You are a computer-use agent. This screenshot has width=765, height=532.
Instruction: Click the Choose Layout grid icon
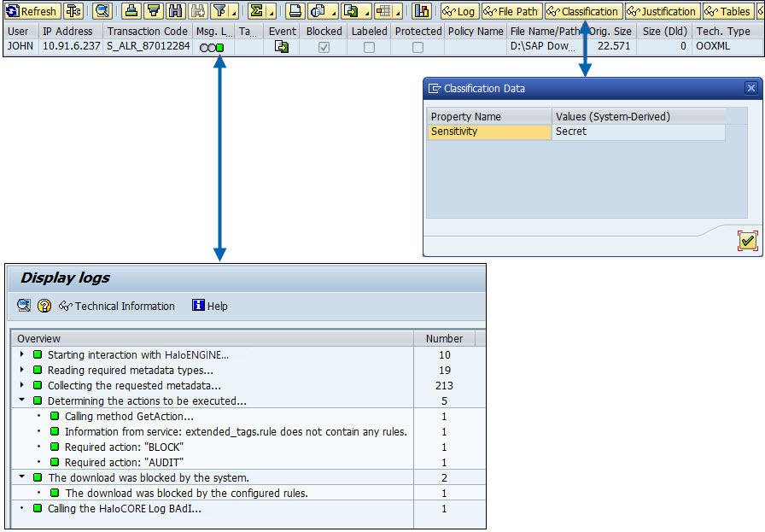pos(383,11)
